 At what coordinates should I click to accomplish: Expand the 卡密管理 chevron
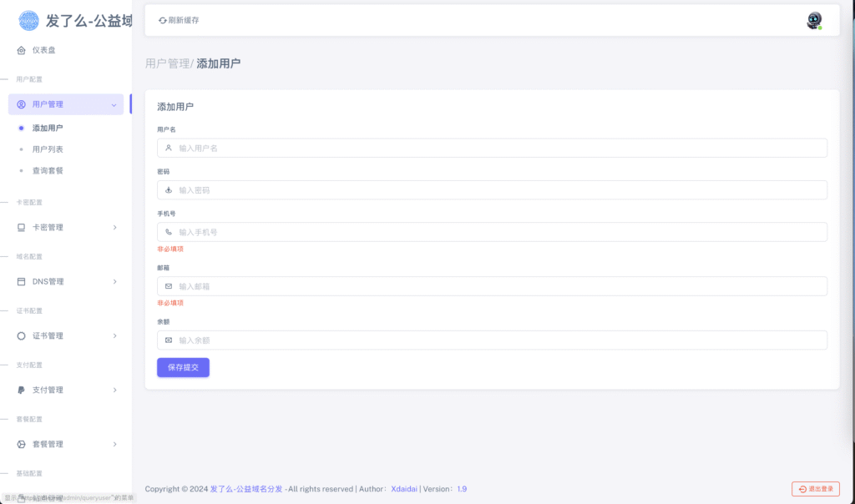point(114,227)
